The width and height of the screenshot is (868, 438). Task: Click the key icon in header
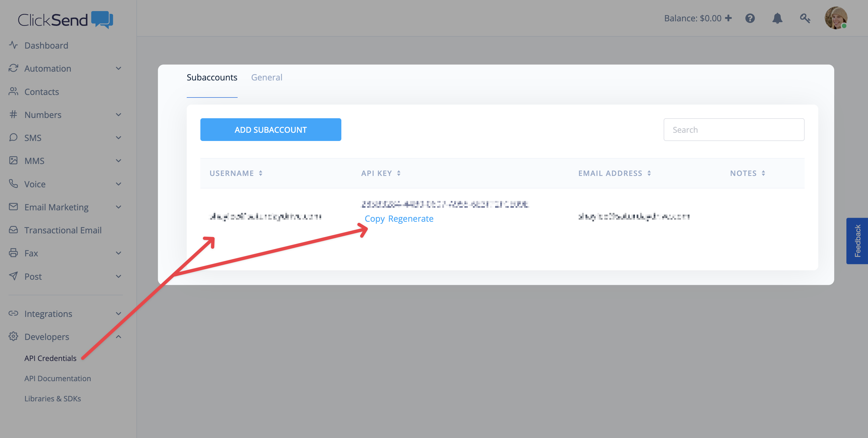805,18
